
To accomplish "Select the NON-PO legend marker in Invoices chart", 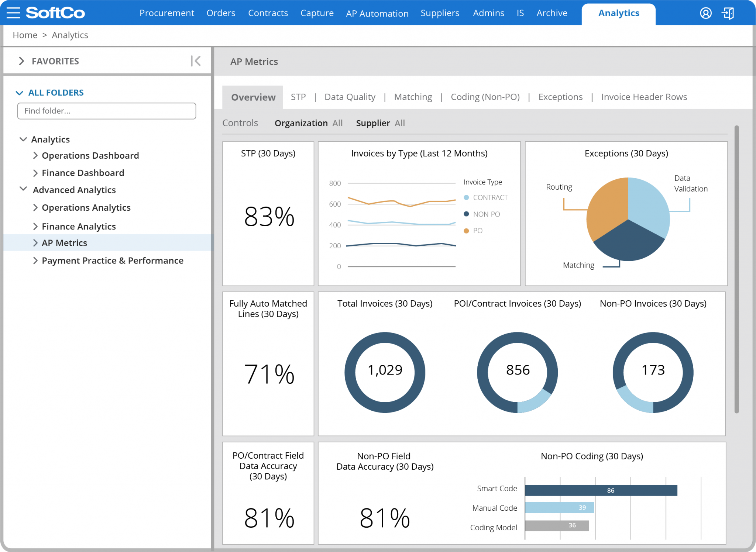I will coord(466,214).
